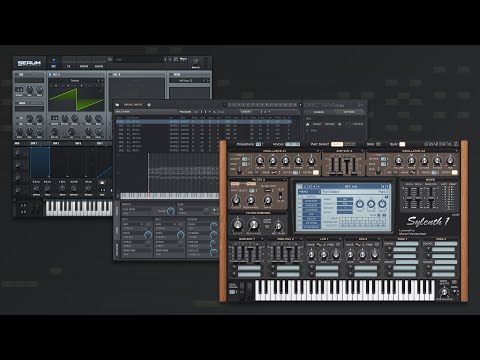The image size is (480, 360).
Task: Open REVERB effect page in Sylenth1
Action: click(312, 223)
